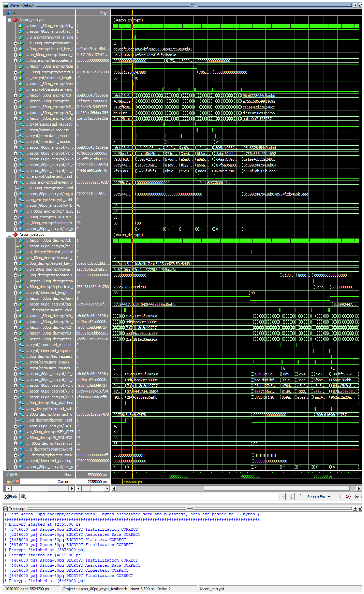Image resolution: width=364 pixels, height=594 pixels.
Task: Click the Ascon_decrypt red diamond group icon
Action: [x=15, y=235]
